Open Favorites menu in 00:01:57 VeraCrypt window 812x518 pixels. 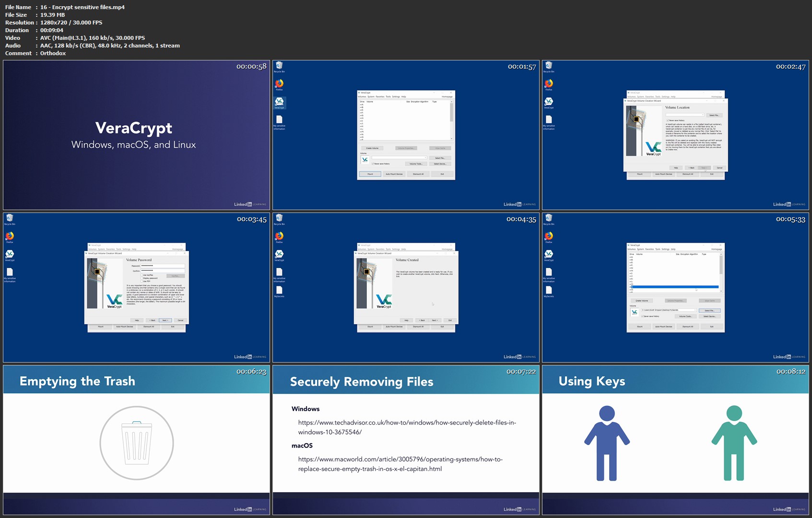[380, 96]
